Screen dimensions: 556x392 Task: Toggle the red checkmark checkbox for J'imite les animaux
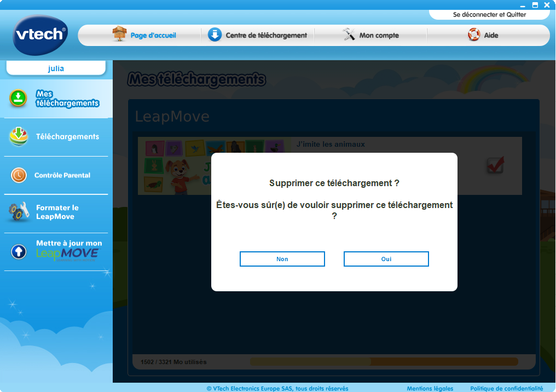click(495, 165)
